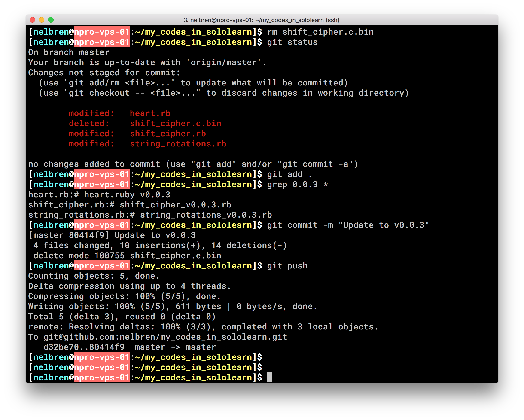Click highlighted hostname npro-vps-01 on first line
The image size is (524, 420).
[x=102, y=32]
